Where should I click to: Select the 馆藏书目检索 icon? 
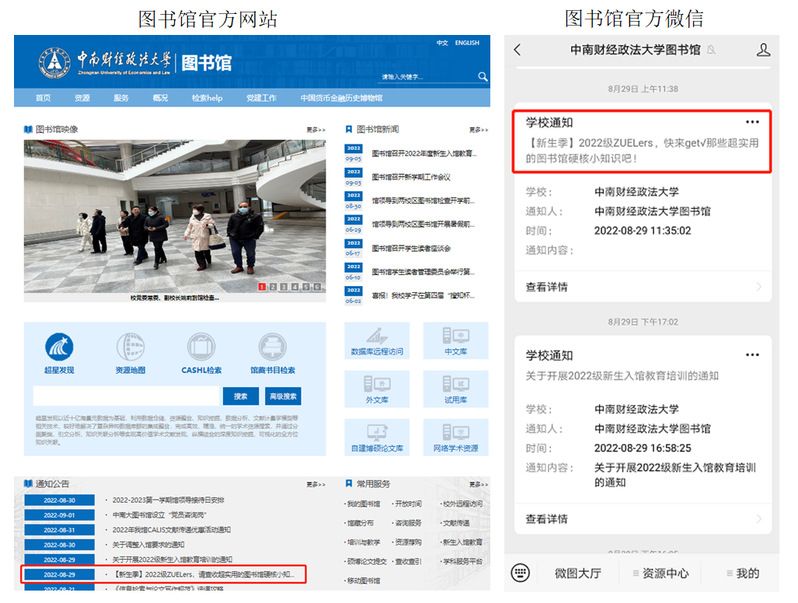click(272, 347)
